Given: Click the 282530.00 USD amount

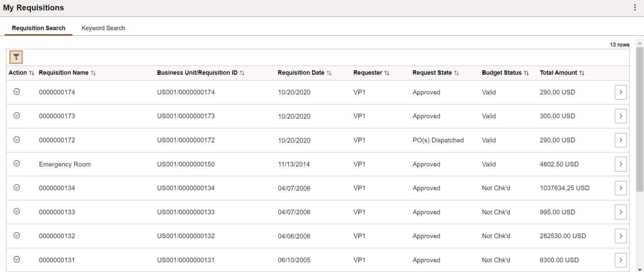Looking at the screenshot, I should tap(563, 236).
